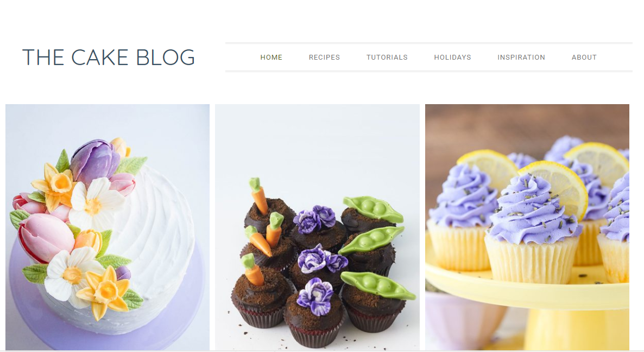The height and width of the screenshot is (352, 644).
Task: Open the HOLIDAYS menu item
Action: click(x=453, y=57)
